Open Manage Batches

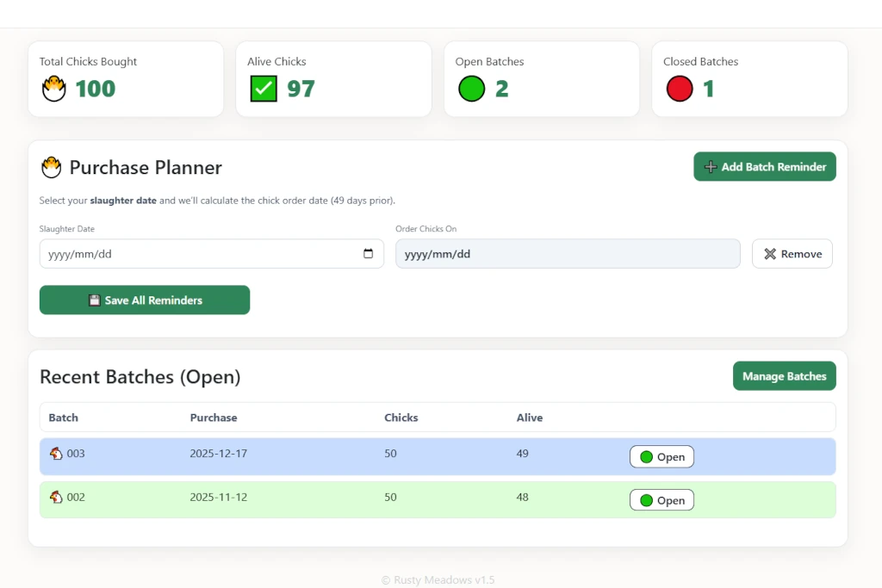pos(784,376)
